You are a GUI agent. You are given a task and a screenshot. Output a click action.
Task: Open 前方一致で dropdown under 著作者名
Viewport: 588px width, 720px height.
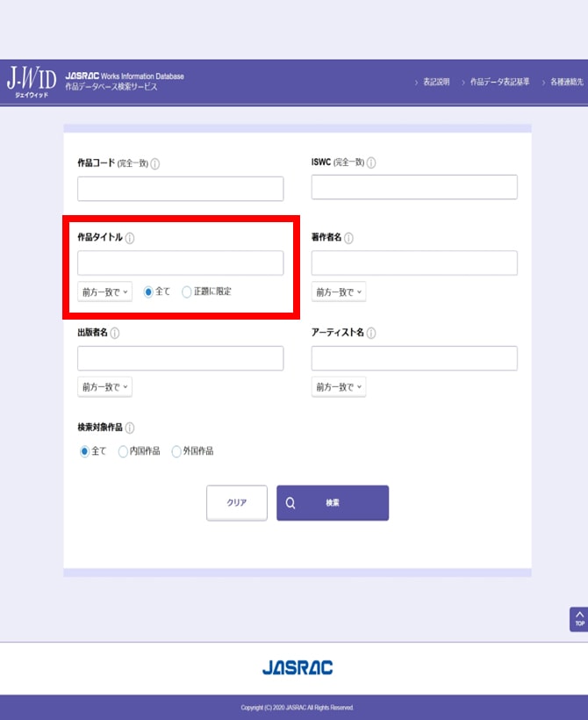pos(339,292)
